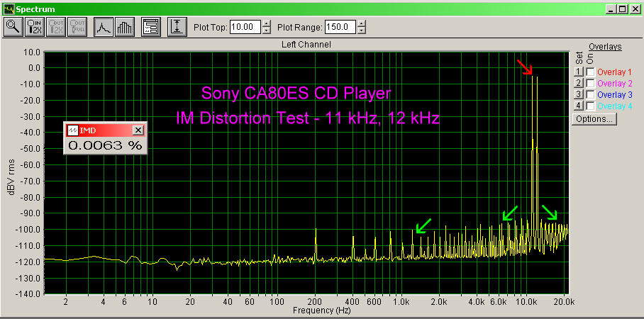Switch to line graph display mode
This screenshot has height=319, width=644.
104,27
